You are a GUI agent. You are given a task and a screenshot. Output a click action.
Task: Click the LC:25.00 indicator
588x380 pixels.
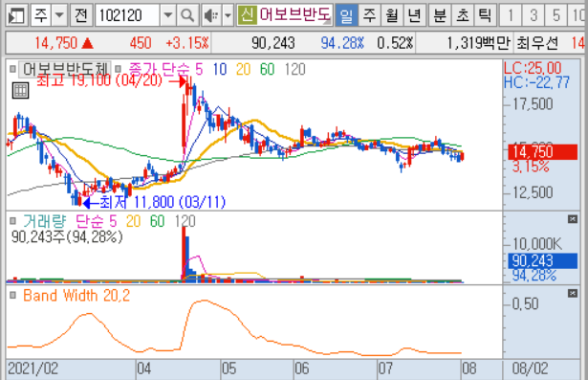click(533, 68)
